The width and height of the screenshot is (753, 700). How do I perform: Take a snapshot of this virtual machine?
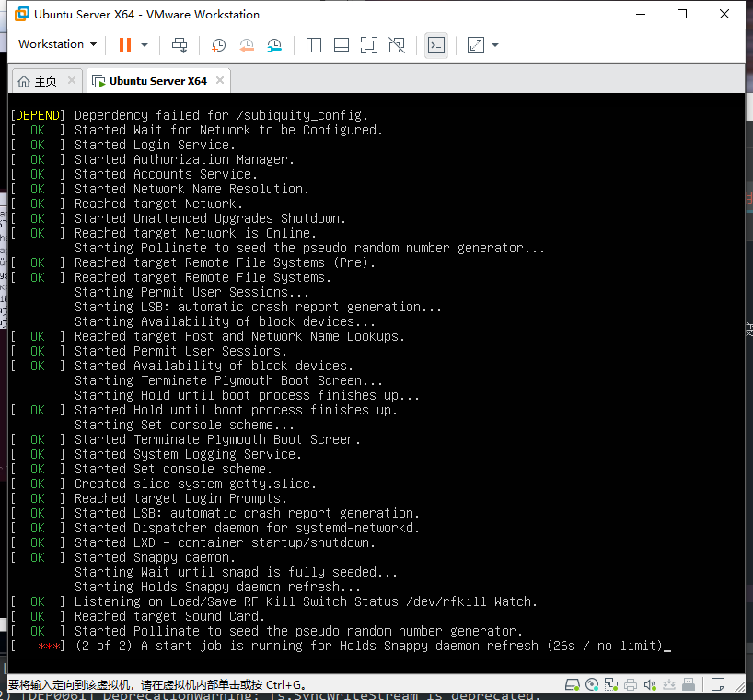click(218, 45)
